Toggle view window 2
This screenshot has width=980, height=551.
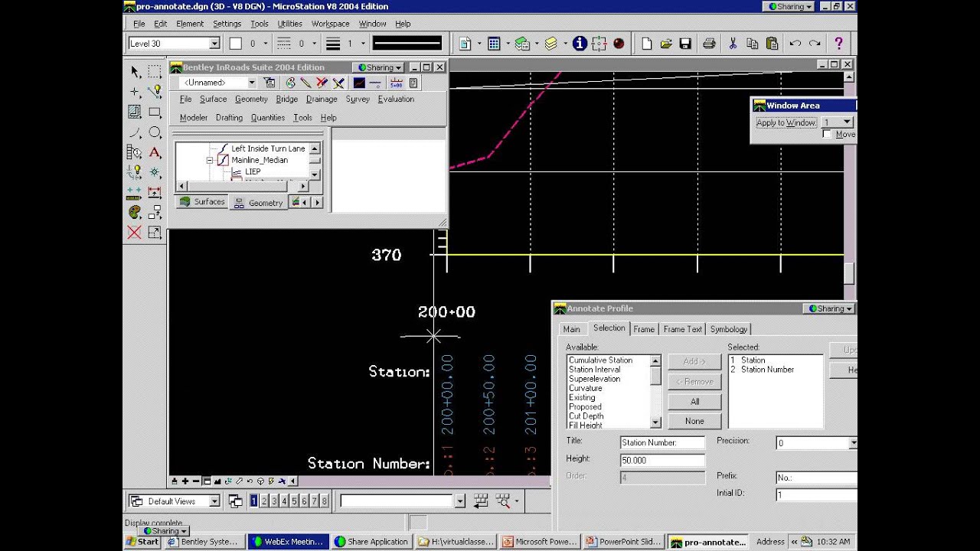click(263, 501)
